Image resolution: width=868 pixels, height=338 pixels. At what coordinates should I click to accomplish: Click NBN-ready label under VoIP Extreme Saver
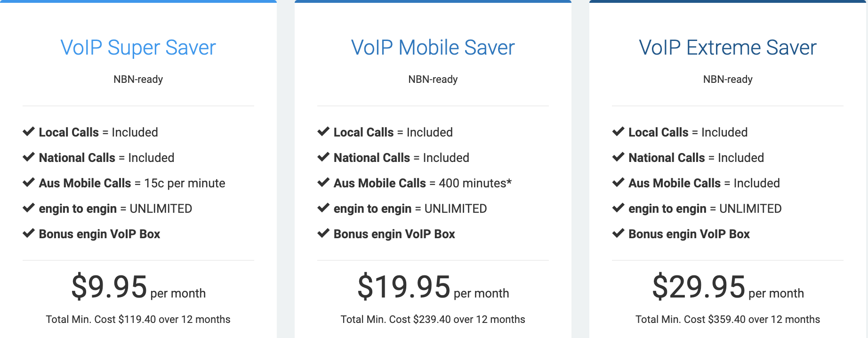(728, 79)
